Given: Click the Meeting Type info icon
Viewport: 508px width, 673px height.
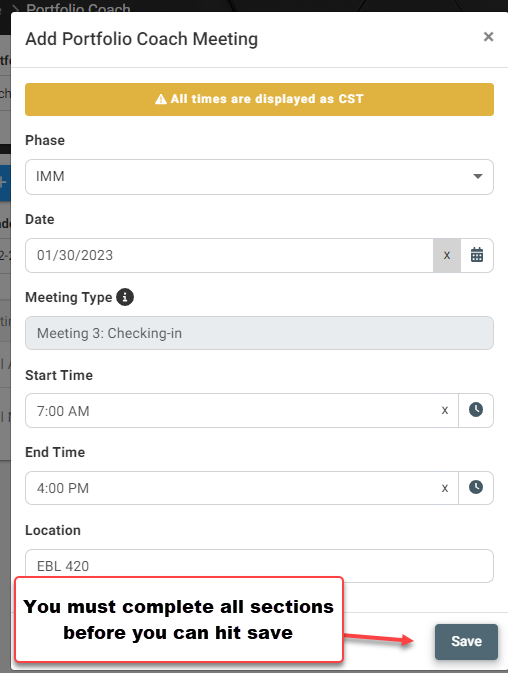Looking at the screenshot, I should pyautogui.click(x=125, y=297).
